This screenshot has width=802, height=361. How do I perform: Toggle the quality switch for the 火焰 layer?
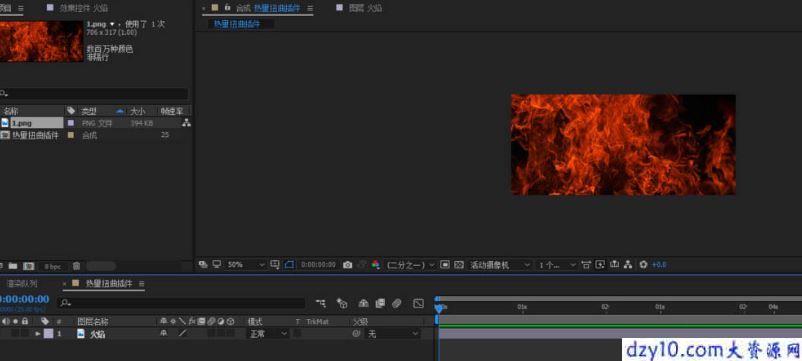pyautogui.click(x=183, y=333)
